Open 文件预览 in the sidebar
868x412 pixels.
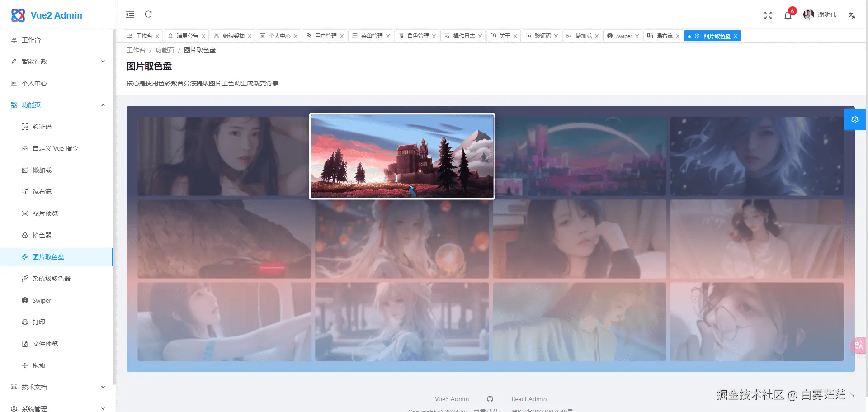57,344
